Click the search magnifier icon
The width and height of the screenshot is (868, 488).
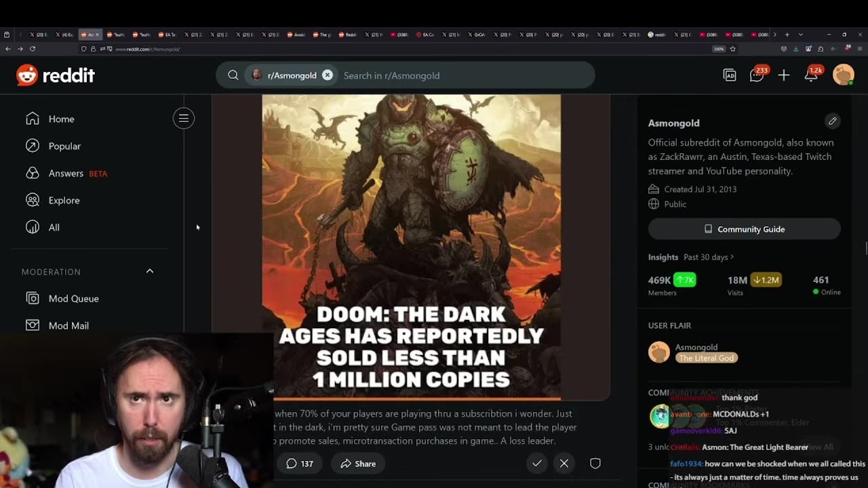click(233, 75)
